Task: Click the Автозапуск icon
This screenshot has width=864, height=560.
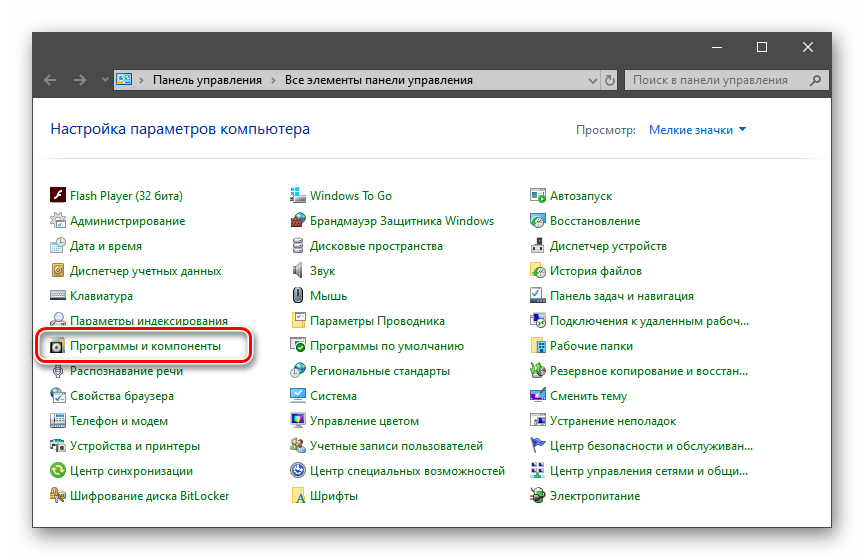Action: [x=538, y=195]
